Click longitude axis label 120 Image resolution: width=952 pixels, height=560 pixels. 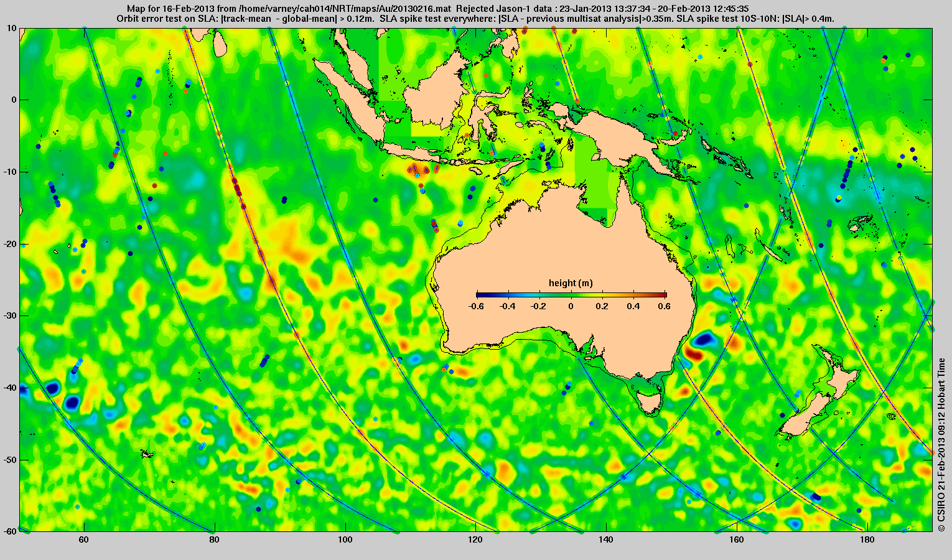pyautogui.click(x=475, y=540)
